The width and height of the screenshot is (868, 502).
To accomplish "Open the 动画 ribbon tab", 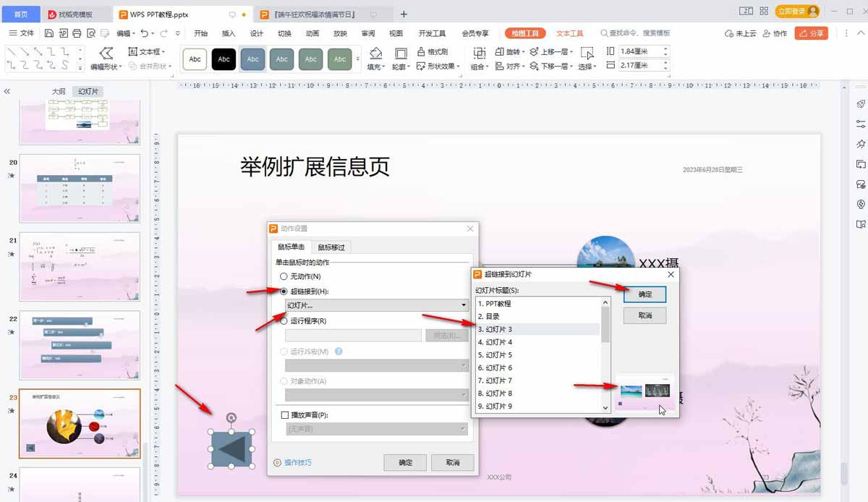I will 312,33.
